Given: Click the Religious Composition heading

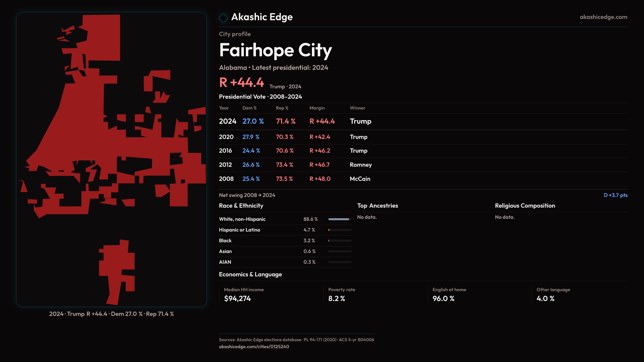Looking at the screenshot, I should (525, 206).
